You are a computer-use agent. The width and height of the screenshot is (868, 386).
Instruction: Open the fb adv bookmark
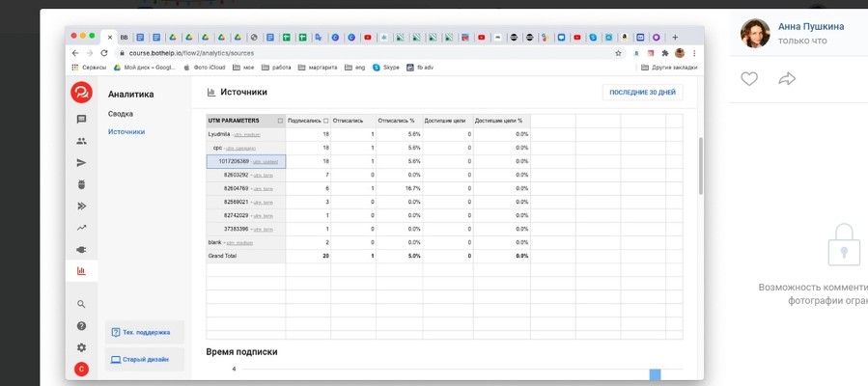(x=420, y=68)
